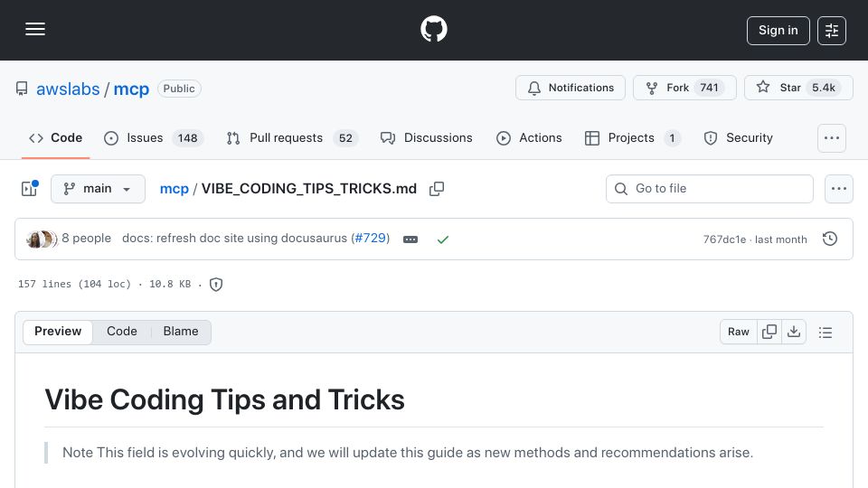
Task: View commit status green checkmark
Action: 443,239
